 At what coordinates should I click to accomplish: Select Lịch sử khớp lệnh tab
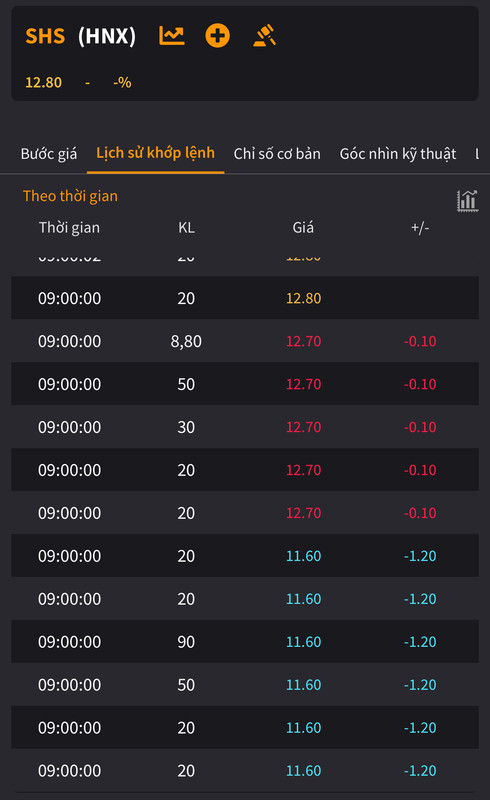[x=155, y=153]
